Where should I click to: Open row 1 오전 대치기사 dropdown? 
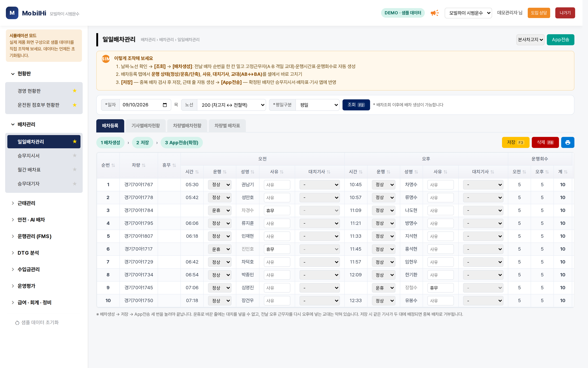click(x=320, y=185)
